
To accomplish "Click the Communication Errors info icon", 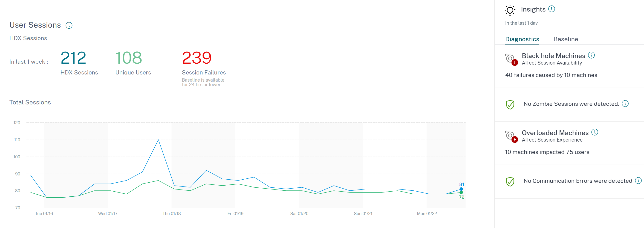I will tap(638, 181).
